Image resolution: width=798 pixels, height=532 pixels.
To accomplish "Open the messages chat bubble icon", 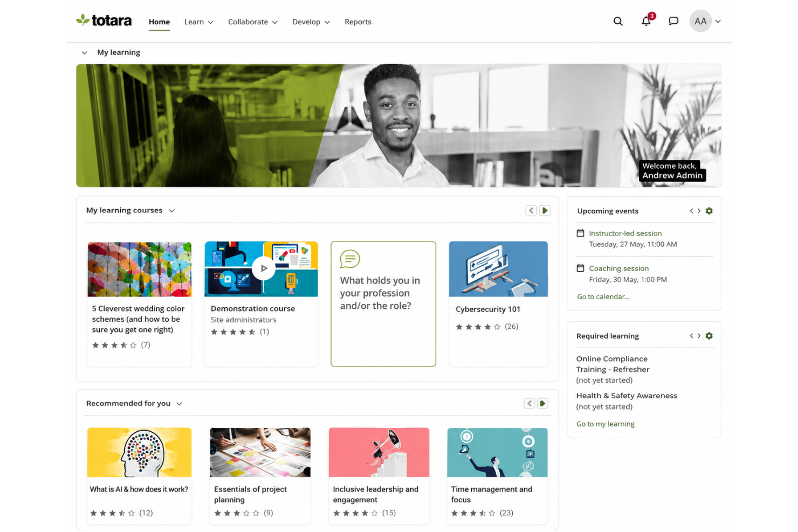I will (x=673, y=22).
